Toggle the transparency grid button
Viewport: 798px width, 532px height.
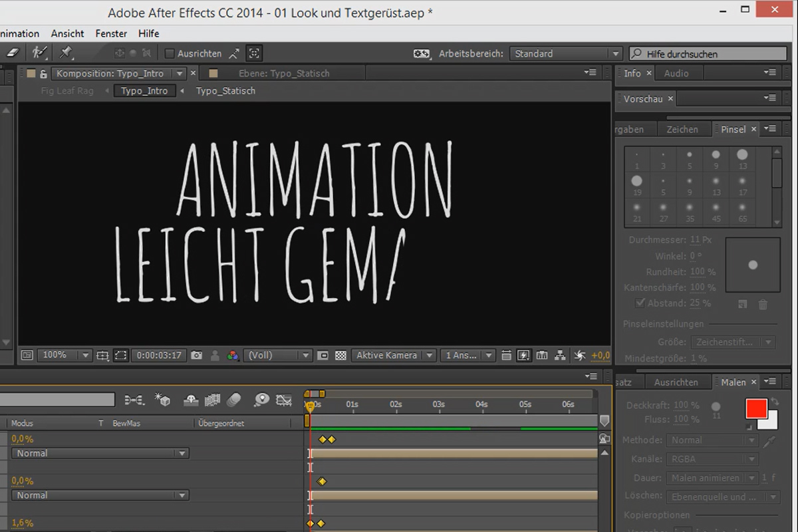tap(340, 356)
